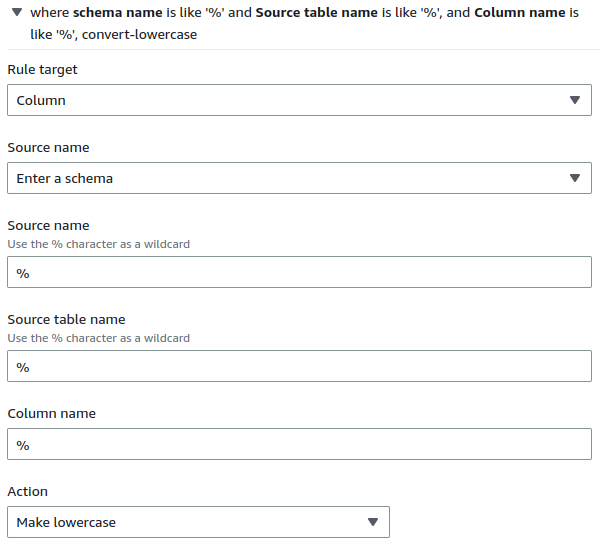Click the arrow icon in Make lowercase dropdown
601x551 pixels.
click(372, 522)
